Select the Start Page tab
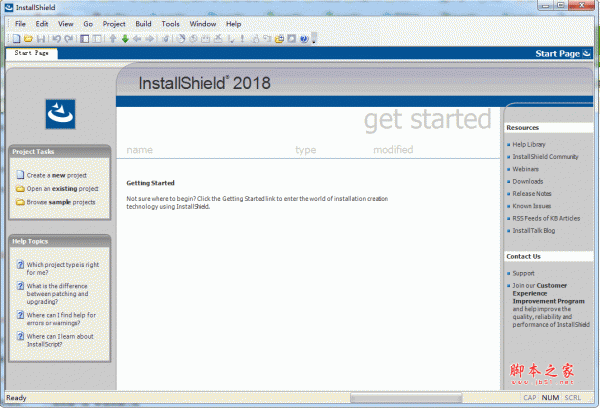600x408 pixels. click(x=31, y=53)
